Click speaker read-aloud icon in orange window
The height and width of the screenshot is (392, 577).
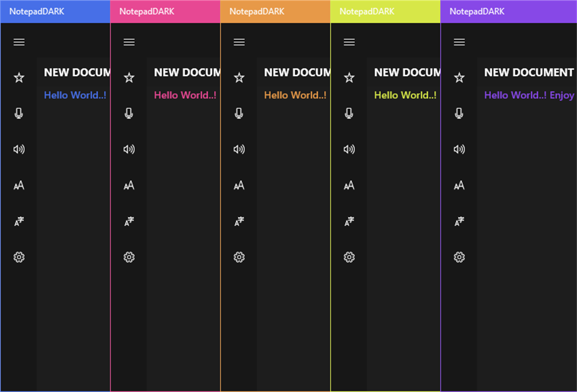click(239, 149)
